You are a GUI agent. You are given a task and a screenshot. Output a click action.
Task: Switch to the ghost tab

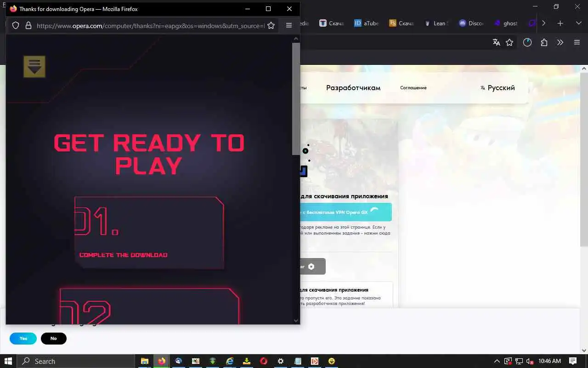pos(506,23)
